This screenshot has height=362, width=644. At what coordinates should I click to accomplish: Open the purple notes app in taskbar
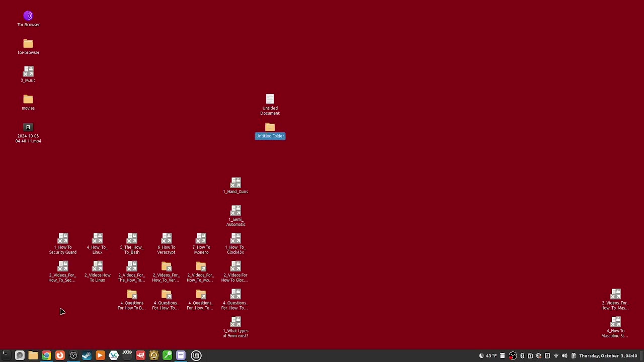[x=181, y=355]
